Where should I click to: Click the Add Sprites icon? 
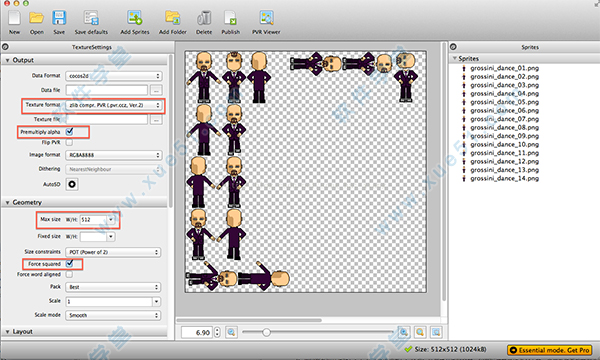pyautogui.click(x=135, y=18)
